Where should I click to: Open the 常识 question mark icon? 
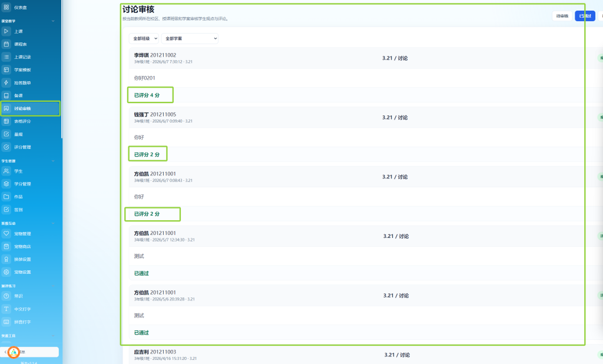coord(6,296)
